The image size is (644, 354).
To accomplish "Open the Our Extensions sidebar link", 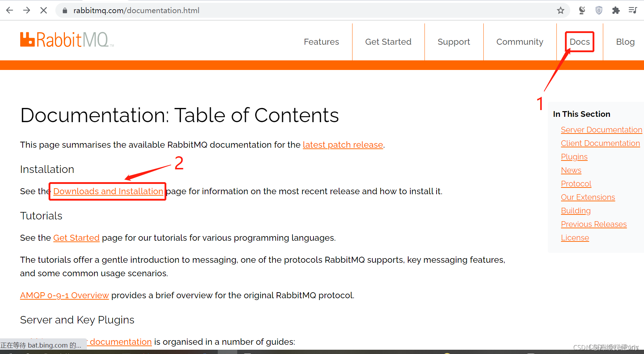I will [588, 197].
